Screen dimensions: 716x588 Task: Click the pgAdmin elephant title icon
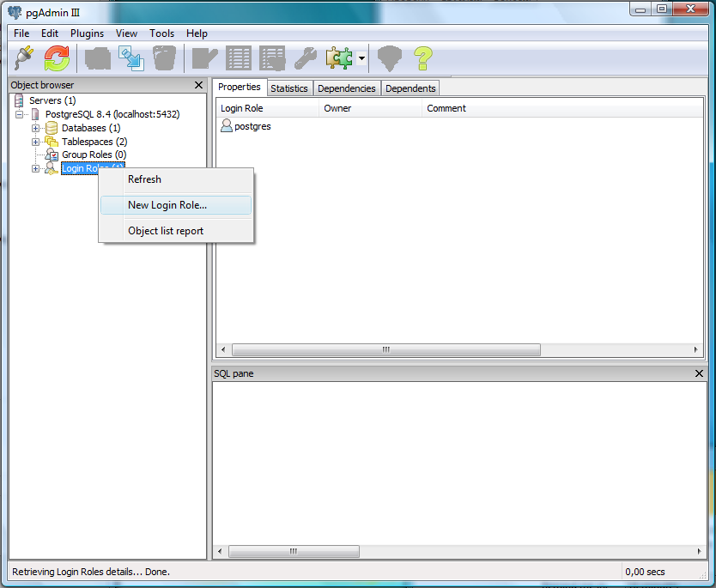click(x=15, y=12)
